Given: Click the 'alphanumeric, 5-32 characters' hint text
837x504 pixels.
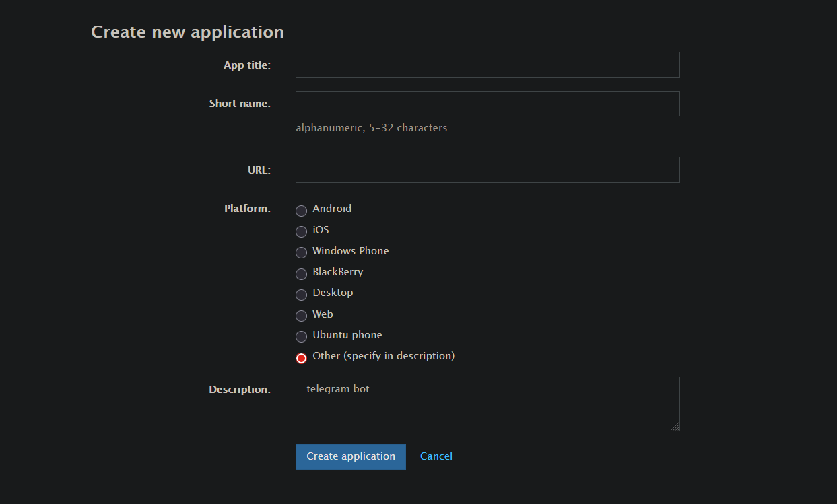Looking at the screenshot, I should pyautogui.click(x=372, y=127).
